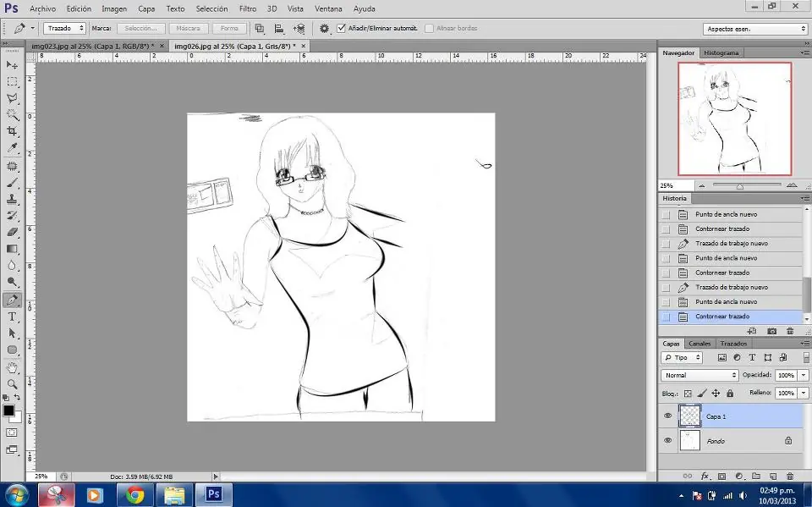Screen dimensions: 812x507
Task: Open the Tipo layer filter dropdown
Action: [682, 357]
